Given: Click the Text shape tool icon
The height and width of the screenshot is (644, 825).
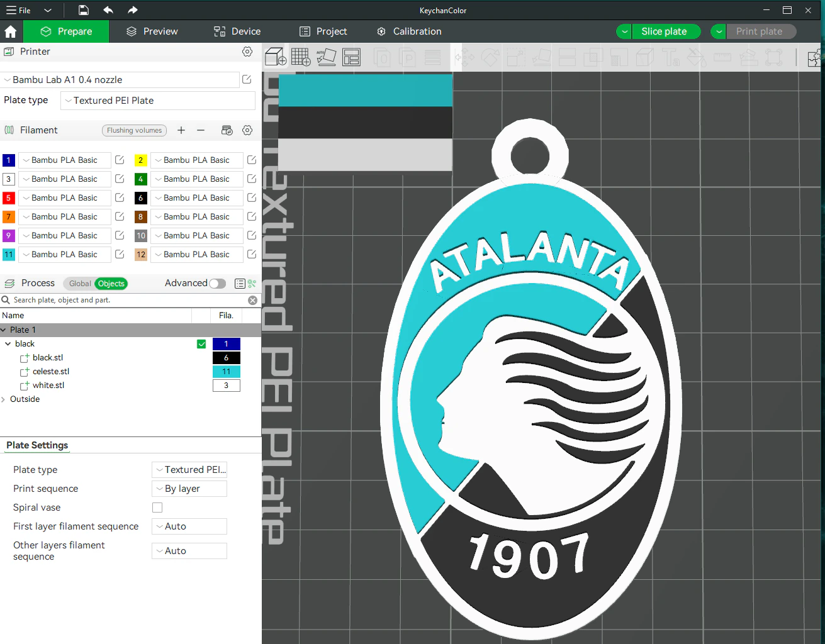Looking at the screenshot, I should click(671, 58).
